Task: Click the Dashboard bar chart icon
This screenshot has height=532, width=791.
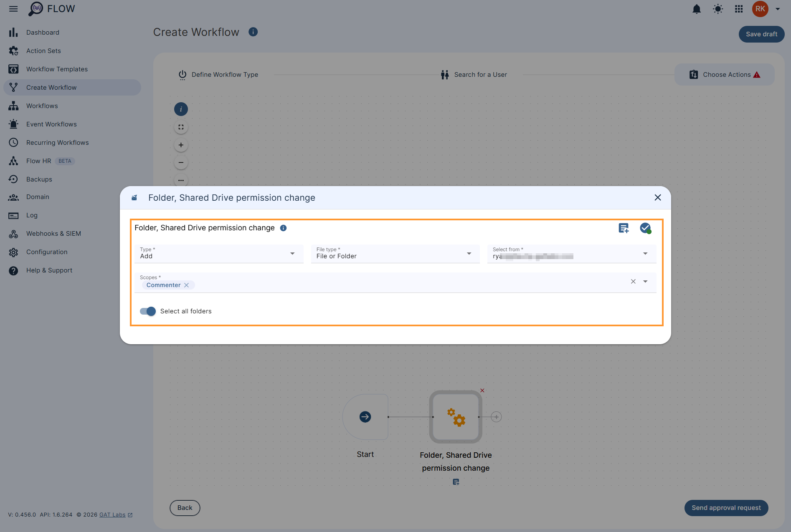Action: coord(13,32)
